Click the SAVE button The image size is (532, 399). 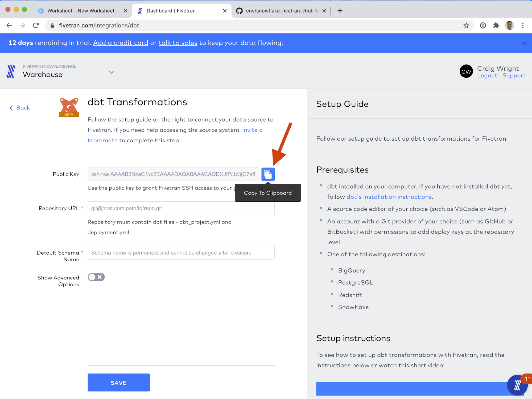pyautogui.click(x=119, y=382)
